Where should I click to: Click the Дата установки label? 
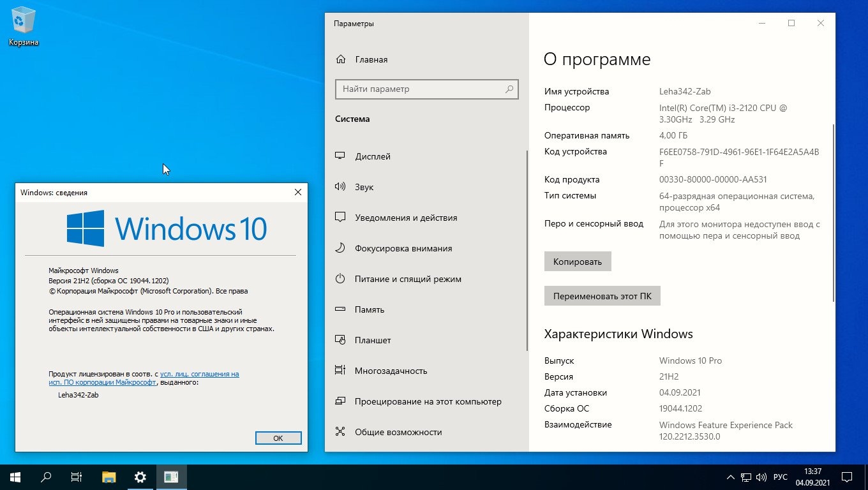pyautogui.click(x=576, y=392)
